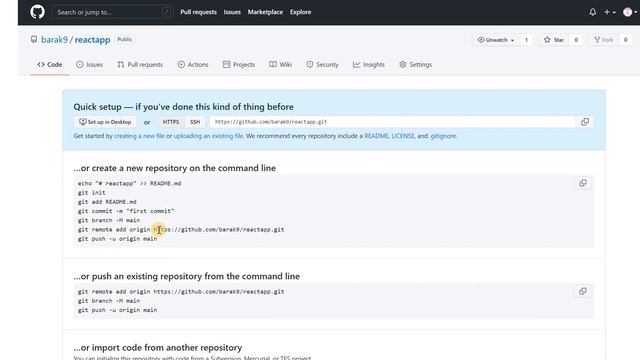Copy the quick setup clone URL
640x360 pixels.
click(x=584, y=122)
